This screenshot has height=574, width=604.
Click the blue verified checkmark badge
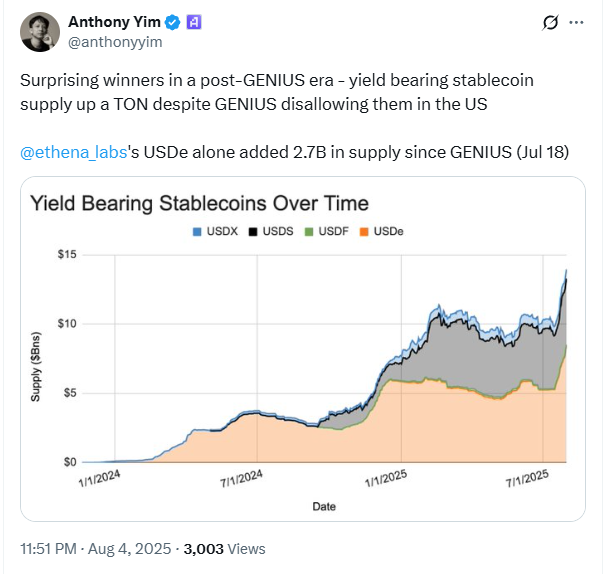point(172,22)
